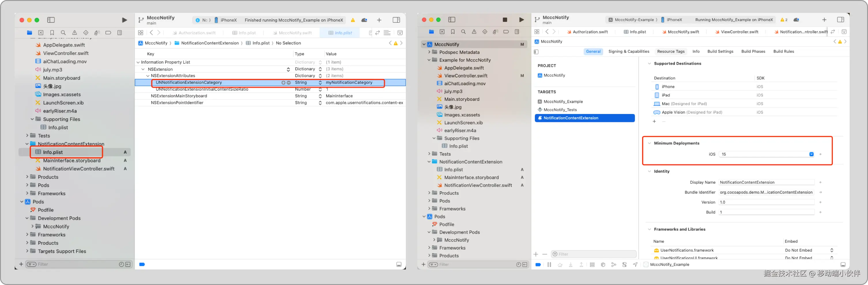The width and height of the screenshot is (868, 285).
Task: Open source control navigator in left window
Action: 41,33
